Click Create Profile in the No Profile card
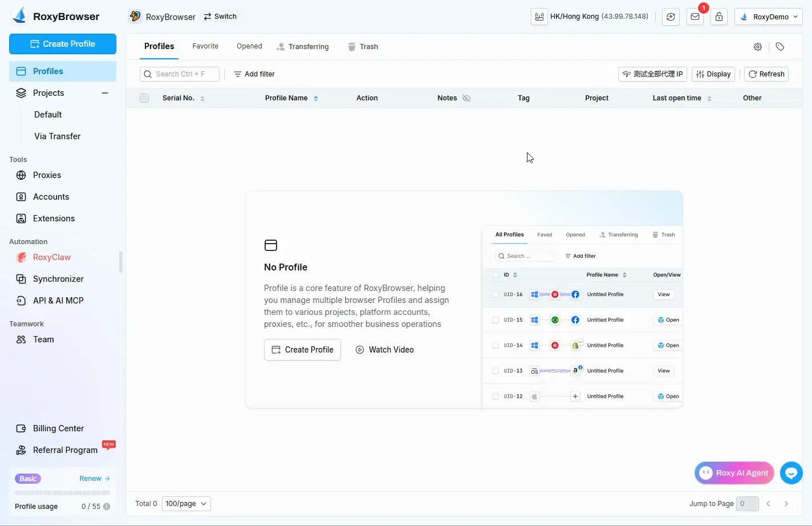Screen dimensions: 812x526 point(302,350)
